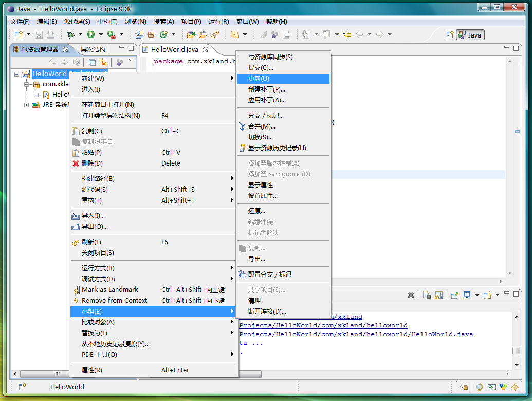Click the editor scrollbar up arrow
This screenshot has height=401, width=532.
(x=510, y=61)
